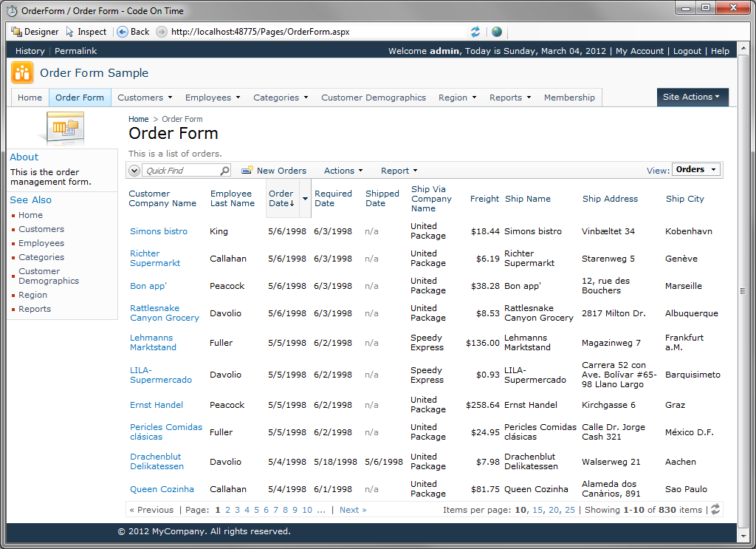The image size is (756, 549).
Task: Open the Customer Demographics tab
Action: pos(374,98)
